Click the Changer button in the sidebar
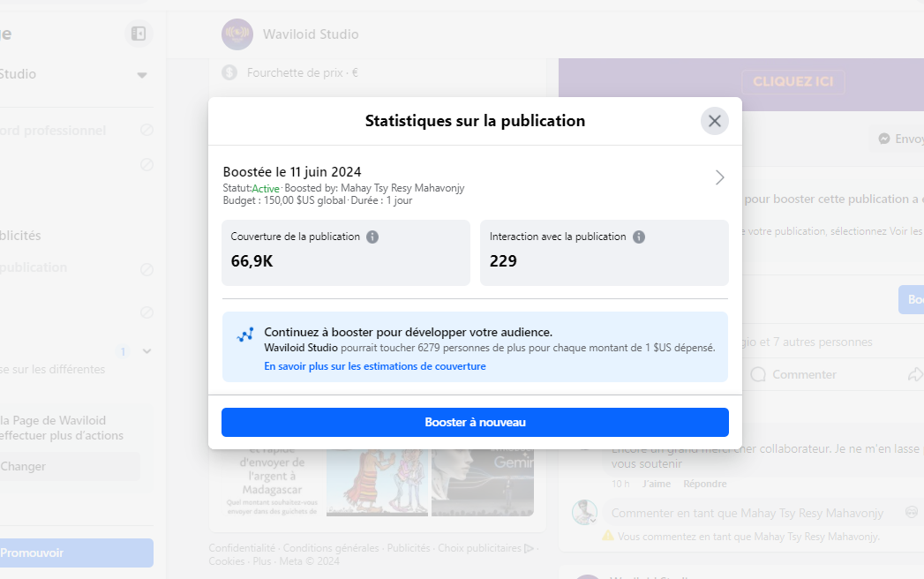The image size is (924, 579). click(x=68, y=466)
